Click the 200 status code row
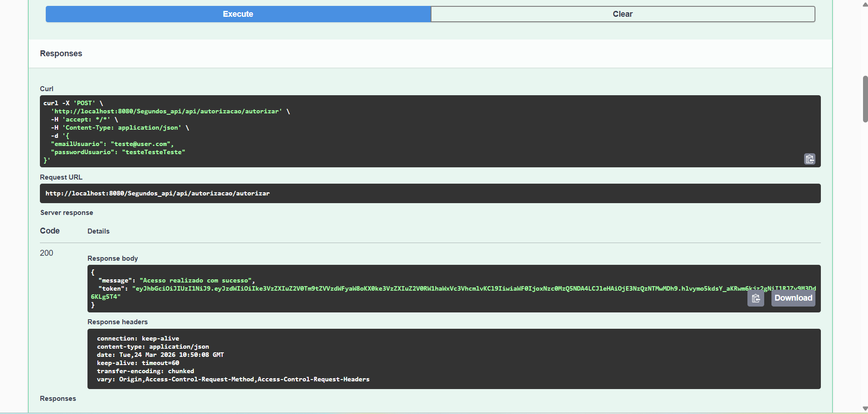This screenshot has height=414, width=868. (46, 253)
